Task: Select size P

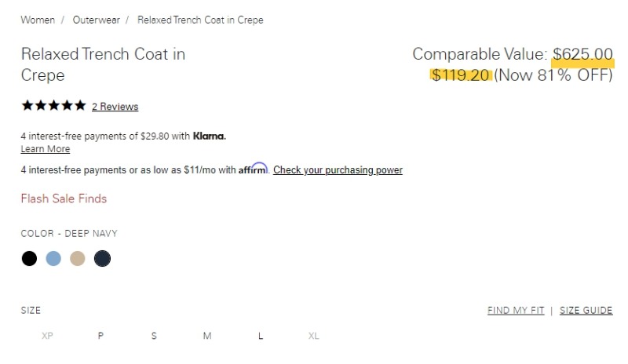Action: [100, 336]
